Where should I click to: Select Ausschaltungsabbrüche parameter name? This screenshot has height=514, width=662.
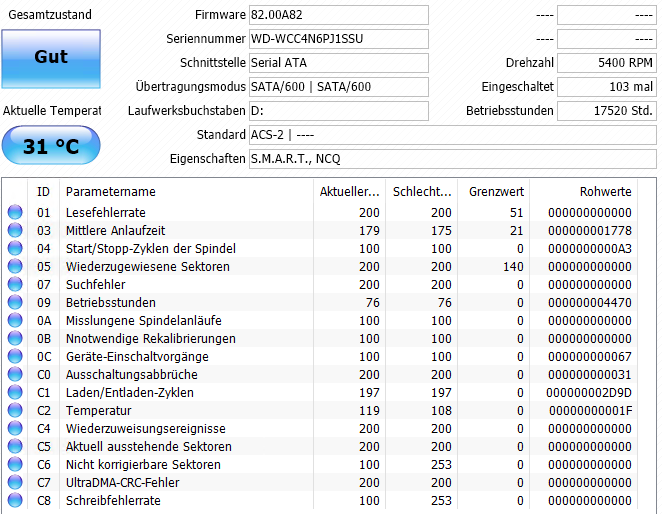(x=132, y=375)
